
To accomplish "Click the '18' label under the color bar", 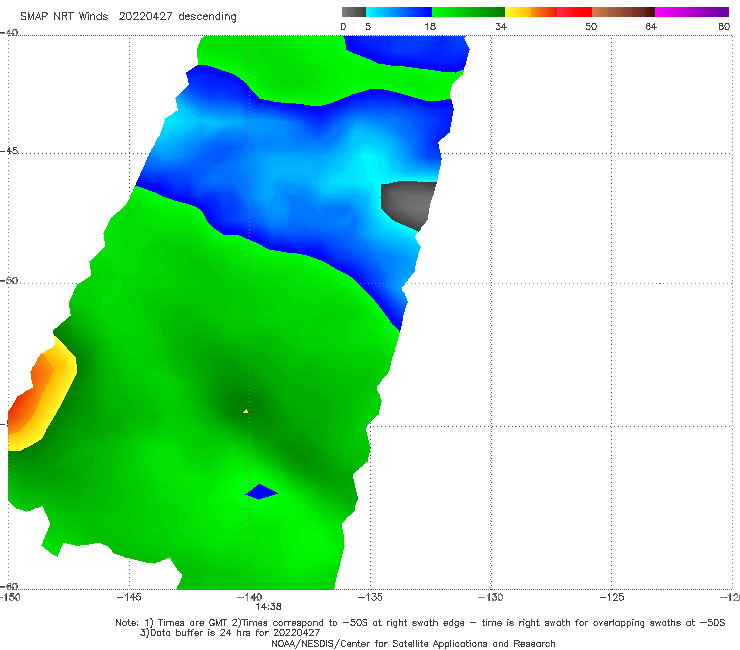I will (430, 26).
